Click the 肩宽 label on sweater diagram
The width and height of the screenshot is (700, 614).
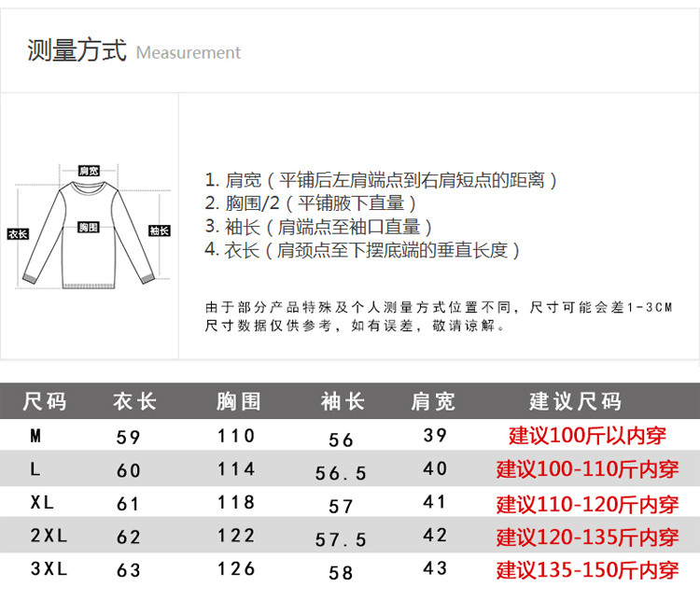[x=89, y=171]
